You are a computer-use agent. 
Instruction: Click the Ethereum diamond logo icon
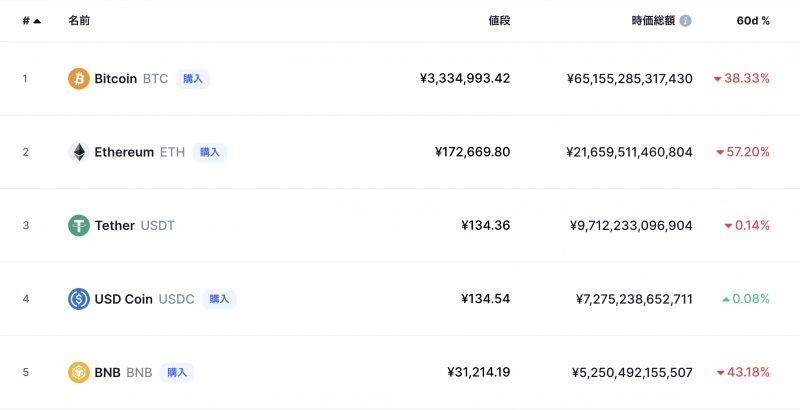coord(78,152)
